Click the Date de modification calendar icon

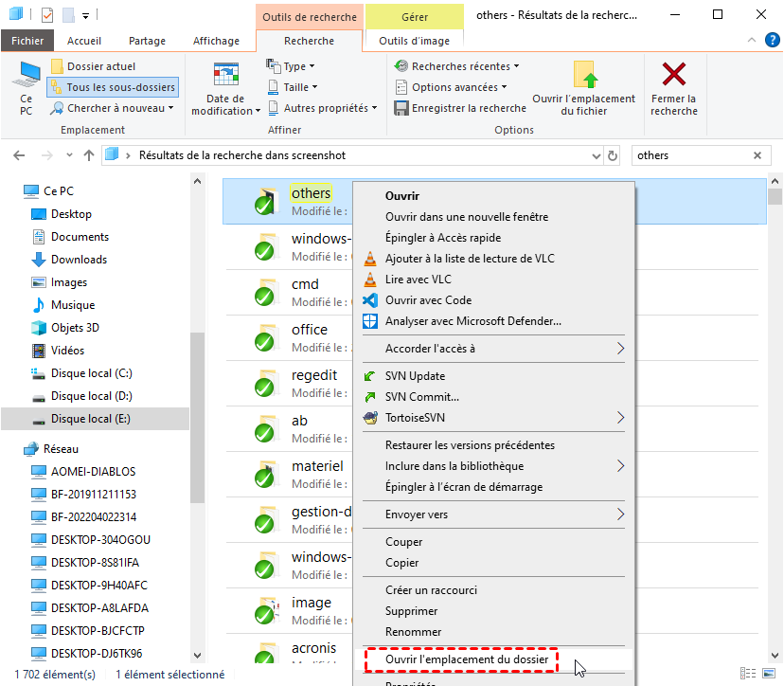click(225, 76)
